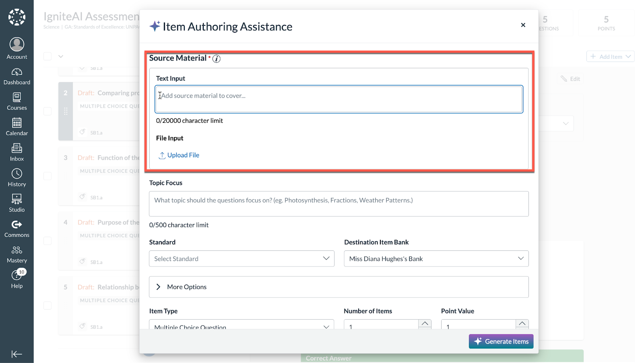Click the standard tag icon on item 2
644x363 pixels.
pos(83,132)
